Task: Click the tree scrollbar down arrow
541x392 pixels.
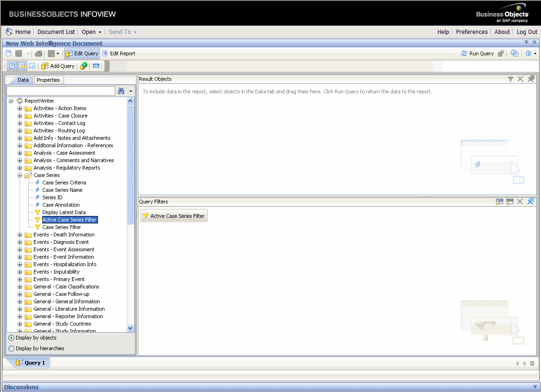Action: point(130,328)
